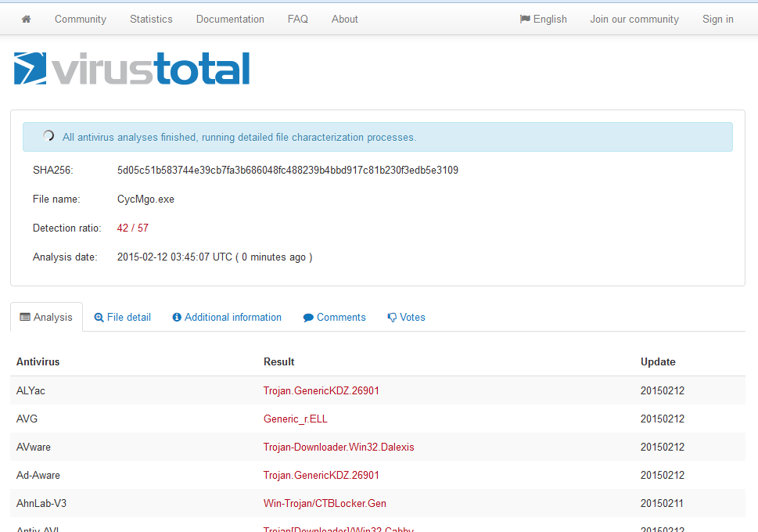Open the Documentation menu
This screenshot has height=532, width=758.
pos(230,20)
